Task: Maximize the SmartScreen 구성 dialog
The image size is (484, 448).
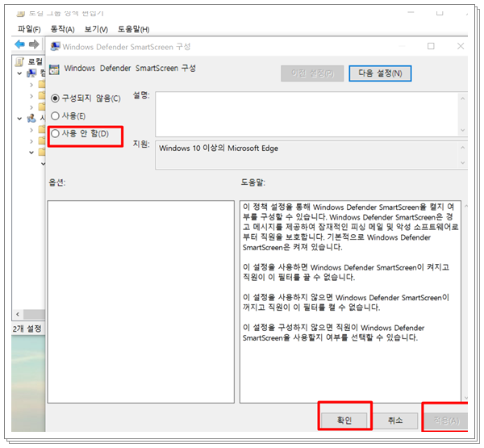Action: click(x=431, y=46)
